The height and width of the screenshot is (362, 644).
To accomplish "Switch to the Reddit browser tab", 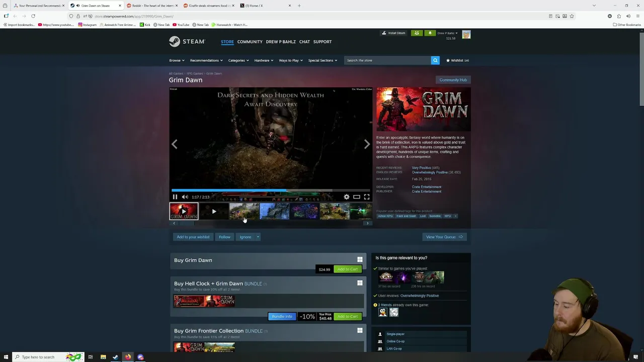I will [x=152, y=6].
